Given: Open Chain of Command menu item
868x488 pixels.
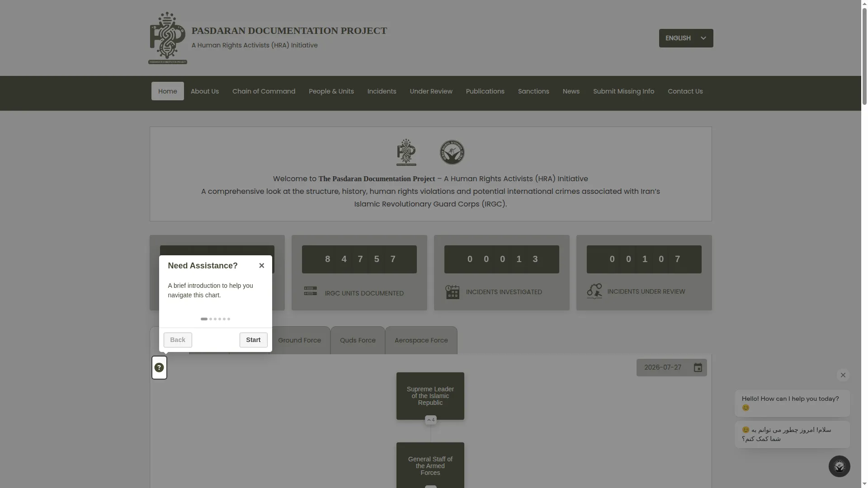Looking at the screenshot, I should pyautogui.click(x=264, y=91).
